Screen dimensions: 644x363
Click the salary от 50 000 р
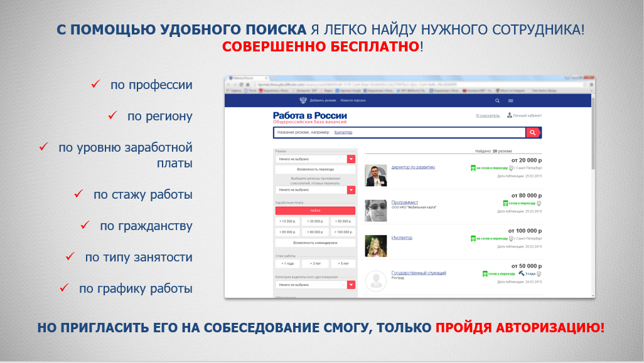coord(527,266)
